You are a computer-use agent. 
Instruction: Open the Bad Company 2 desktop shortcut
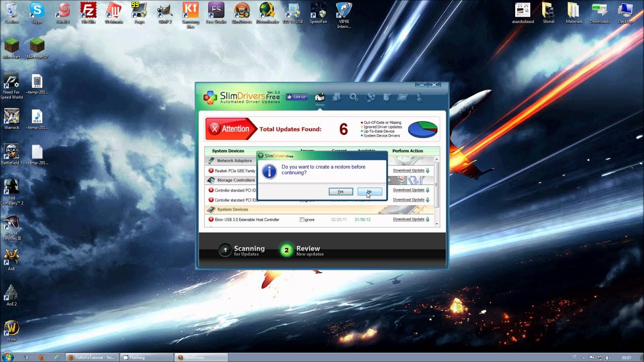(x=11, y=192)
